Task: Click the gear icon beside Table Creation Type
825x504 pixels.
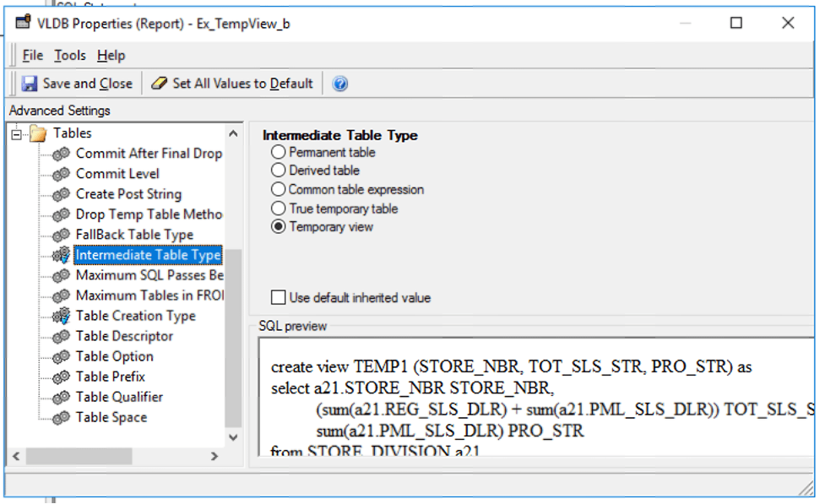Action: [x=61, y=316]
